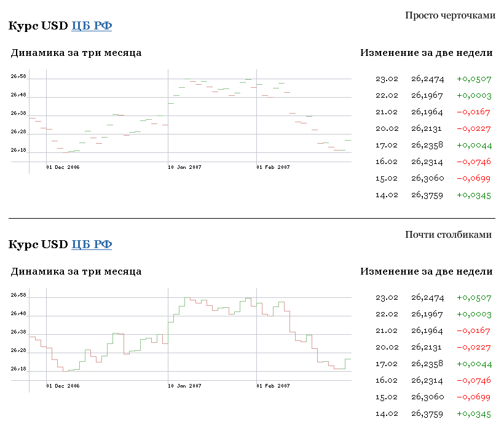
Task: Click '01 Dec 2006' marker on the lower chart
Action: 63,386
